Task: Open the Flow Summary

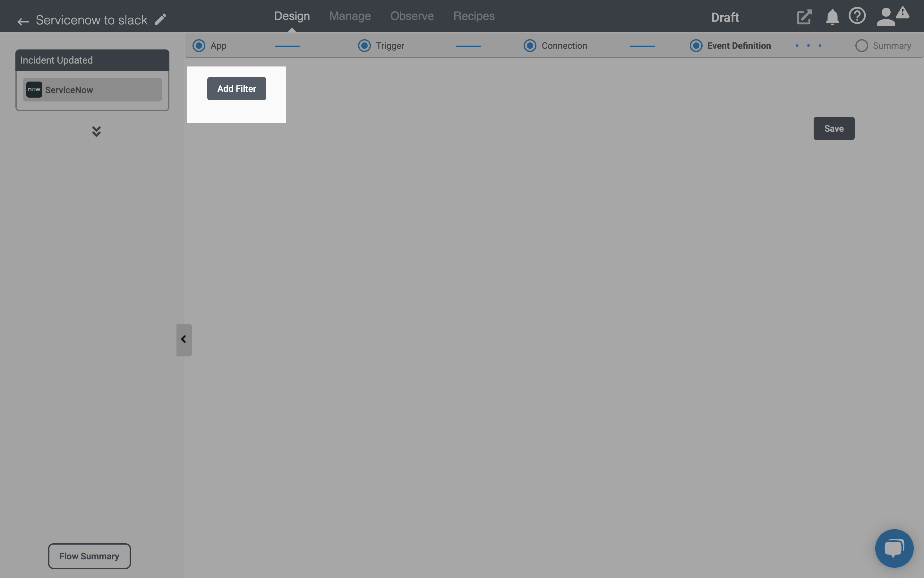Action: pos(89,556)
